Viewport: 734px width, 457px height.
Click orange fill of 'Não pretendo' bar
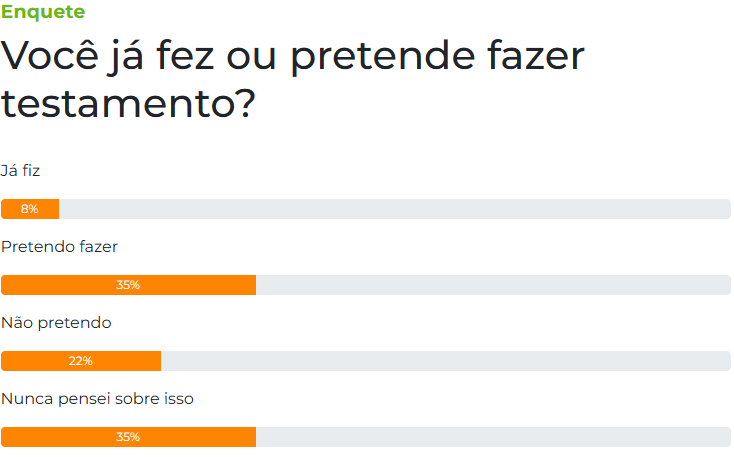[x=130, y=361]
